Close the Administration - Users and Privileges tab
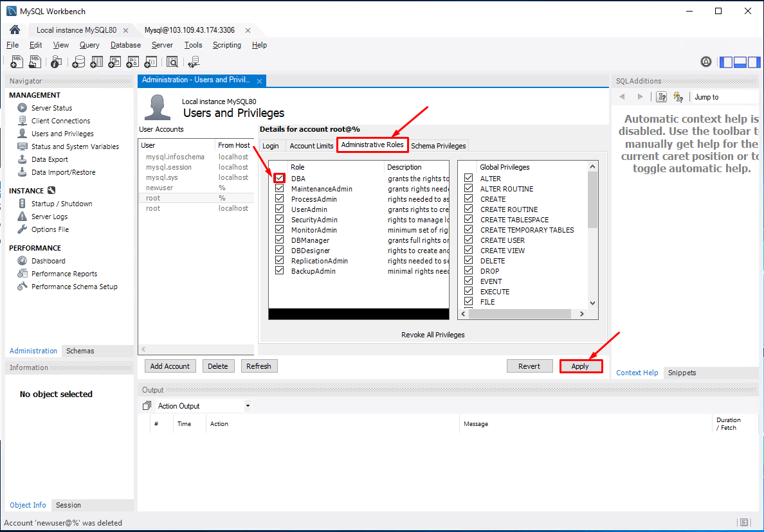Image resolution: width=764 pixels, height=532 pixels. 259,82
